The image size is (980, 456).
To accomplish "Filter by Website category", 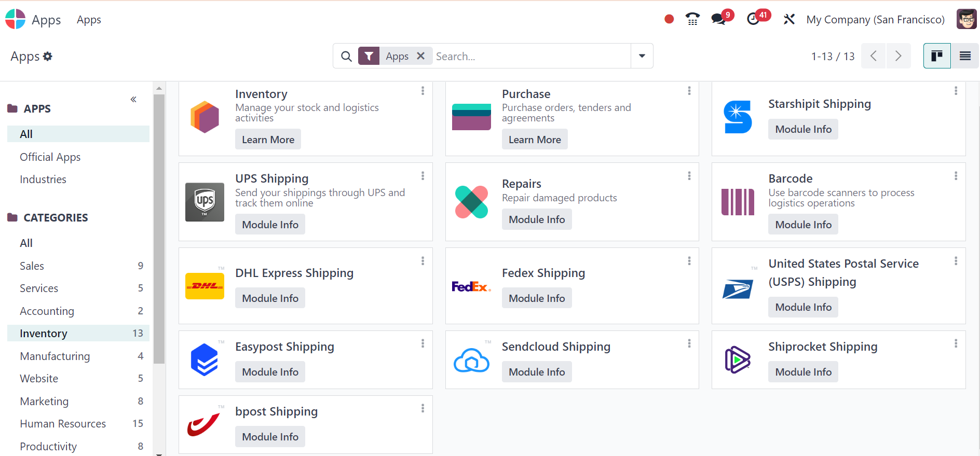I will pos(78,378).
